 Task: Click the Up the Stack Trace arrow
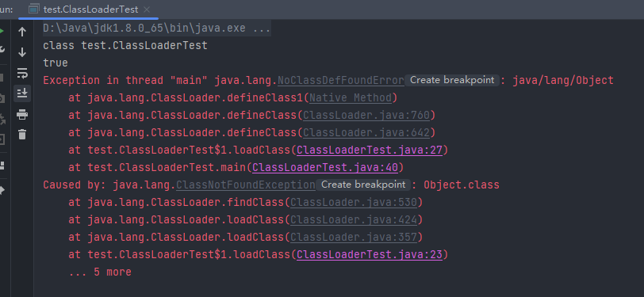point(22,32)
